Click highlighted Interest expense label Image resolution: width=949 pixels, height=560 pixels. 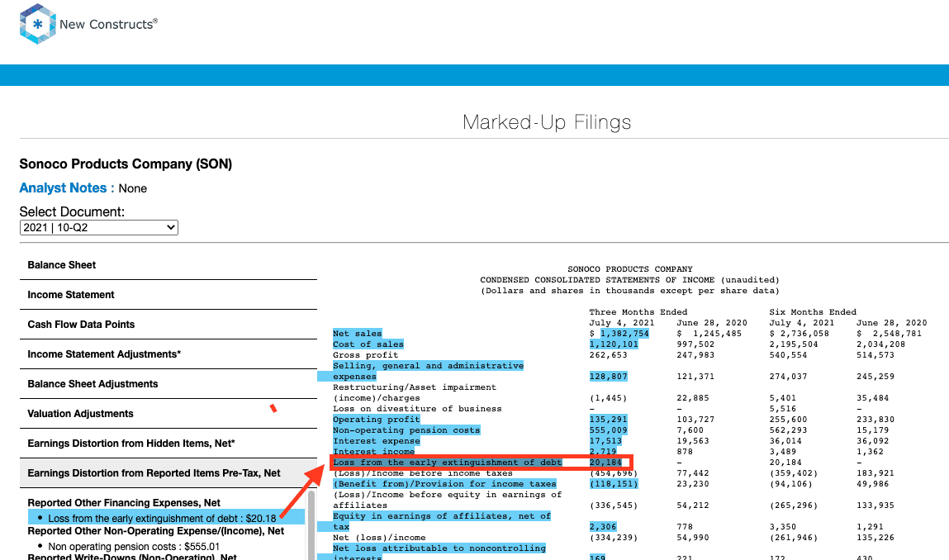coord(376,441)
